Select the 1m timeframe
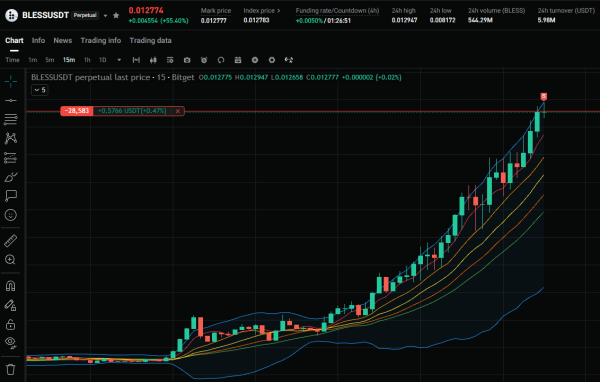Screen dimensions: 600x382 [33, 60]
